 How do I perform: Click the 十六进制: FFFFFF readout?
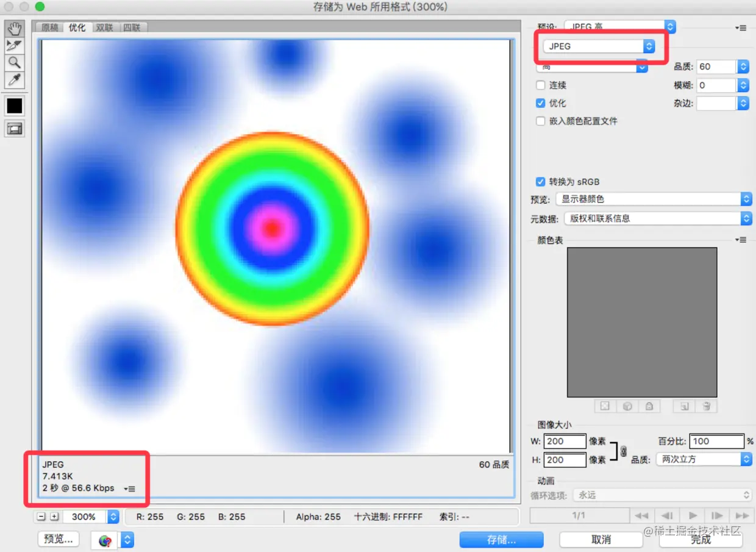388,517
